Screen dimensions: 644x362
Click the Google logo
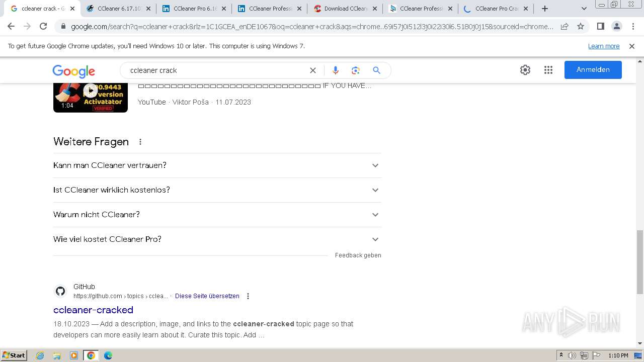73,71
